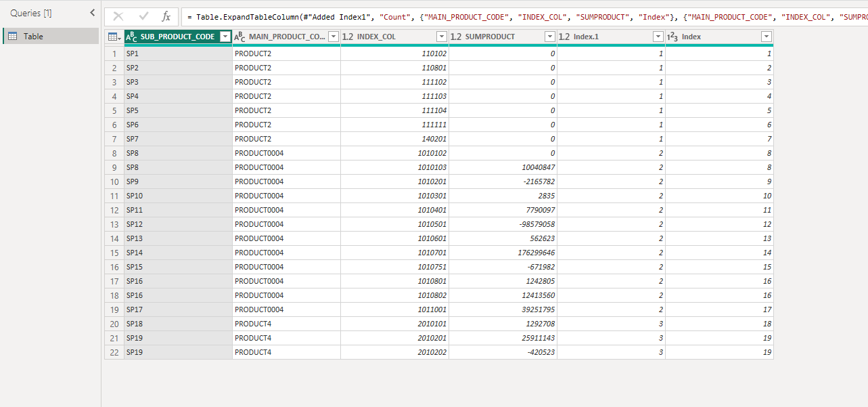The width and height of the screenshot is (868, 407).
Task: Click SUMPRODUCT value 2835
Action: click(x=503, y=196)
